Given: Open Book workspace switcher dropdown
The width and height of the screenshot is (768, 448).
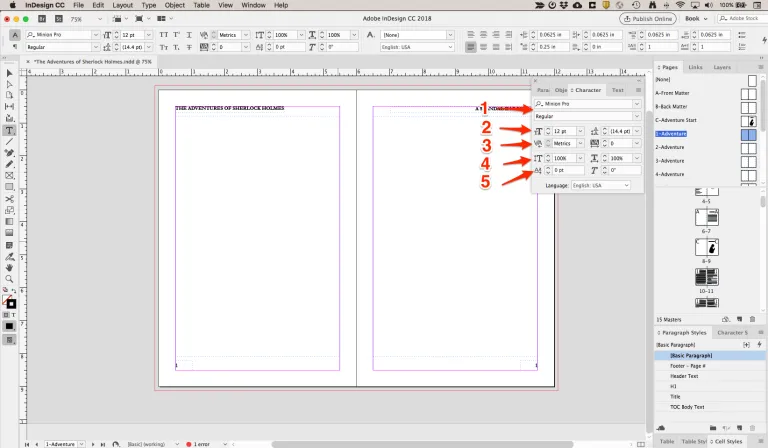Looking at the screenshot, I should [696, 19].
